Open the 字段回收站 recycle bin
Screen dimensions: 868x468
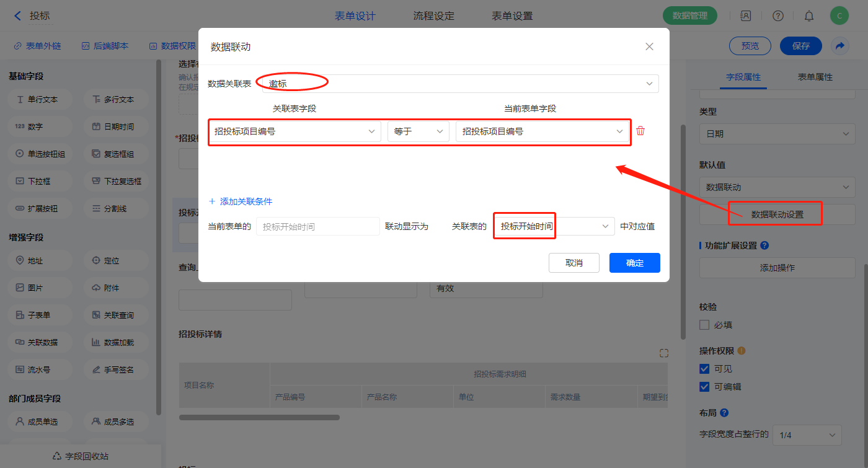[81, 456]
